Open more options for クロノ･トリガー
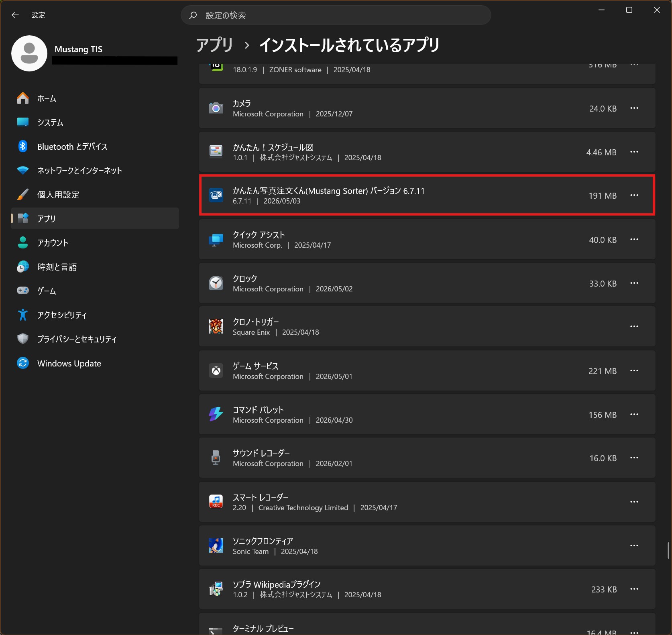Image resolution: width=672 pixels, height=635 pixels. pyautogui.click(x=634, y=326)
